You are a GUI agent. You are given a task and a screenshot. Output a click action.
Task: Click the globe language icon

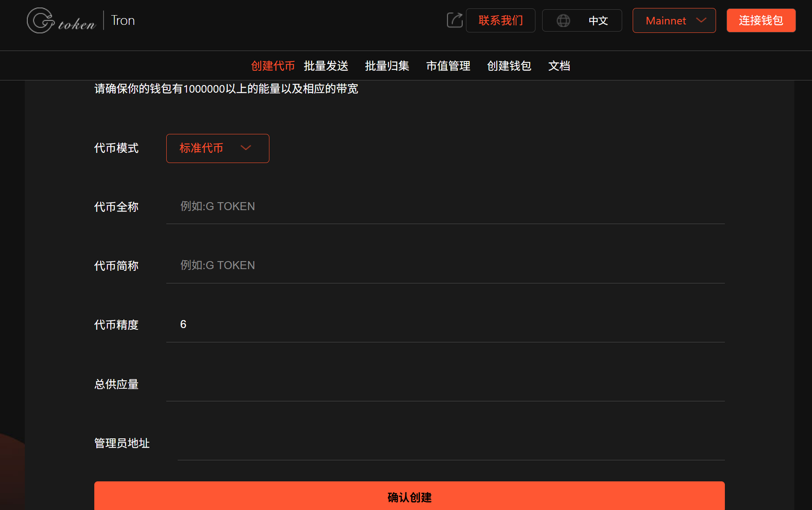point(563,21)
